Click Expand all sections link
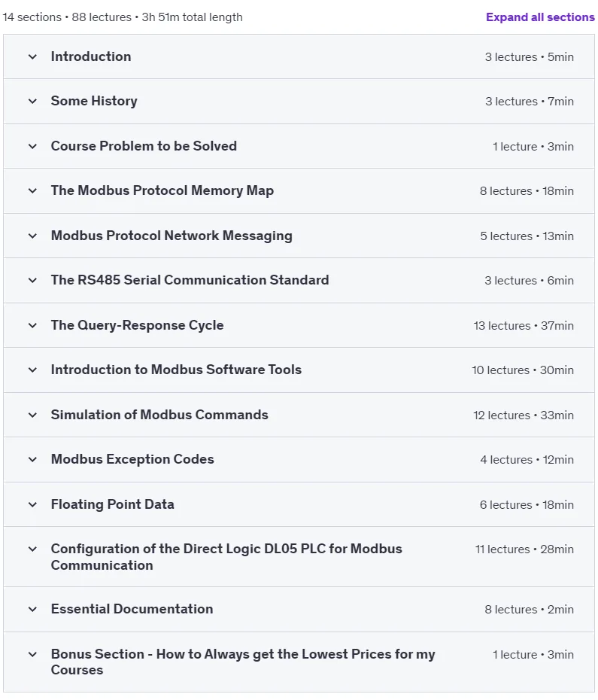 click(x=540, y=17)
